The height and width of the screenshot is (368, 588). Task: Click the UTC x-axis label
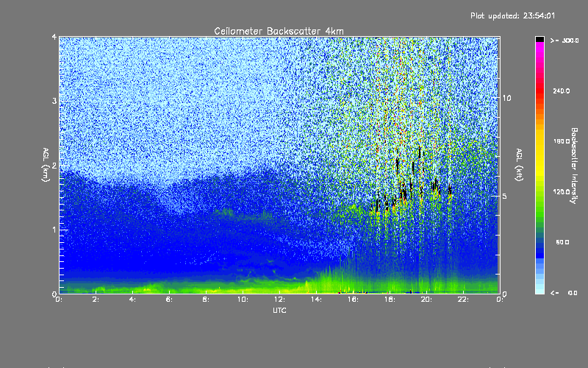[279, 310]
